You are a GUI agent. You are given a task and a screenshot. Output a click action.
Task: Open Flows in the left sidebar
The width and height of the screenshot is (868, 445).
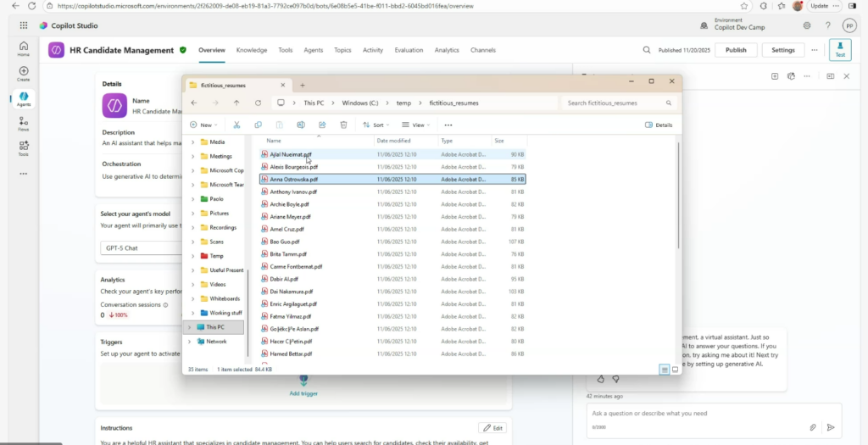(23, 125)
